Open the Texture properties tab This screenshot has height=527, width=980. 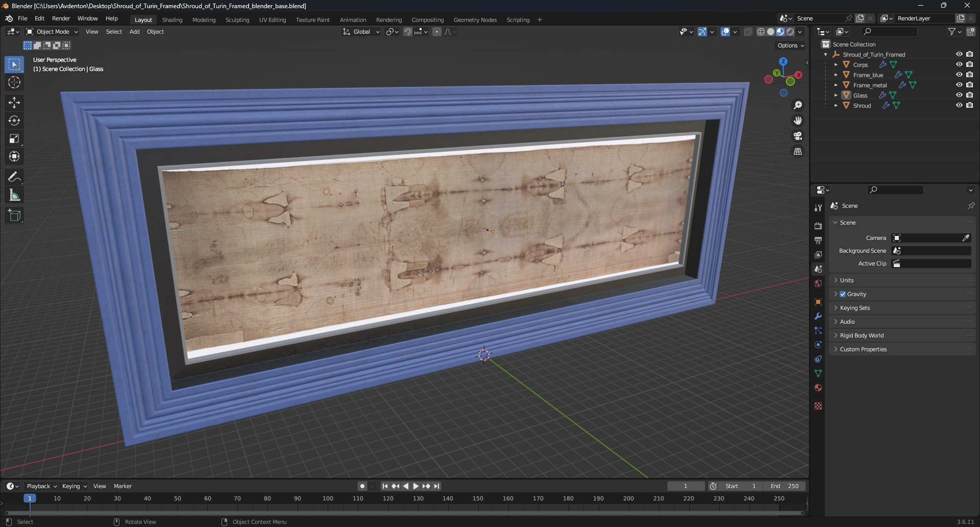818,406
